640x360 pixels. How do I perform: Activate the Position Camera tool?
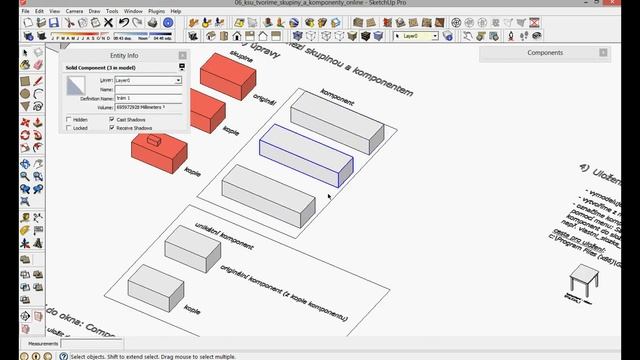click(x=511, y=36)
